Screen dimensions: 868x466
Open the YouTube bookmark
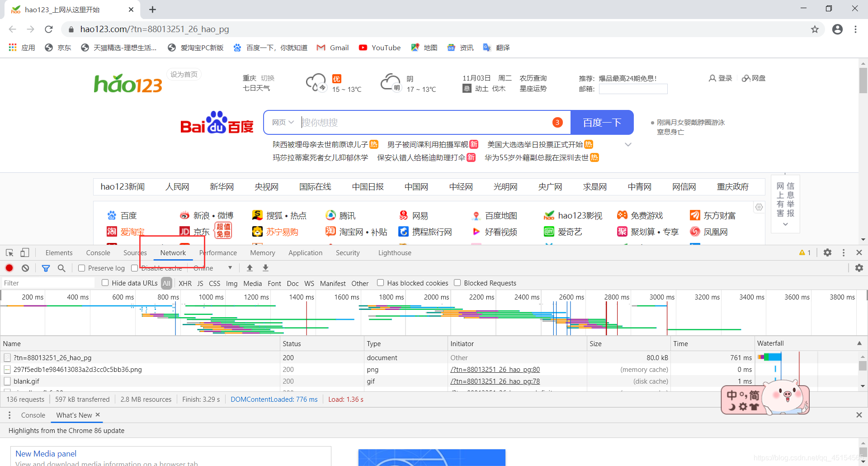(x=380, y=48)
